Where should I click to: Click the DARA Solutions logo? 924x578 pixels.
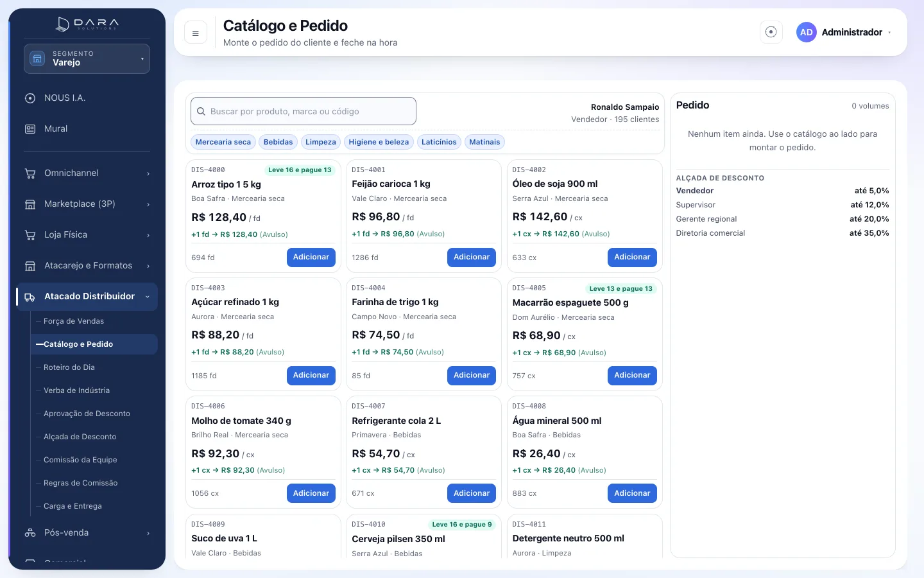(x=87, y=24)
